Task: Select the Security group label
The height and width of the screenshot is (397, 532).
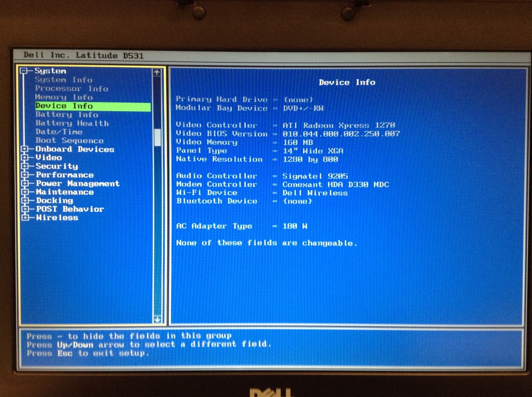Action: point(57,166)
